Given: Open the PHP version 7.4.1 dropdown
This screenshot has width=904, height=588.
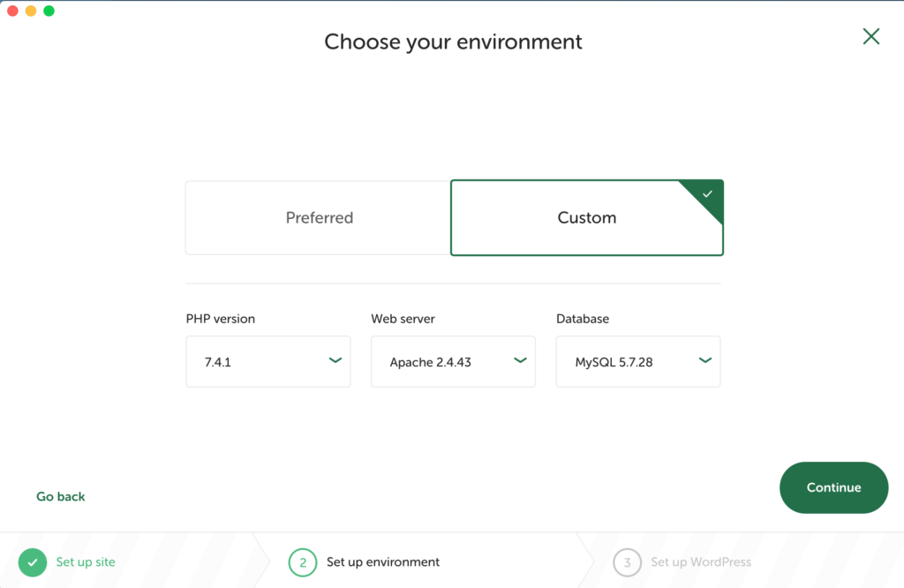Looking at the screenshot, I should point(268,361).
